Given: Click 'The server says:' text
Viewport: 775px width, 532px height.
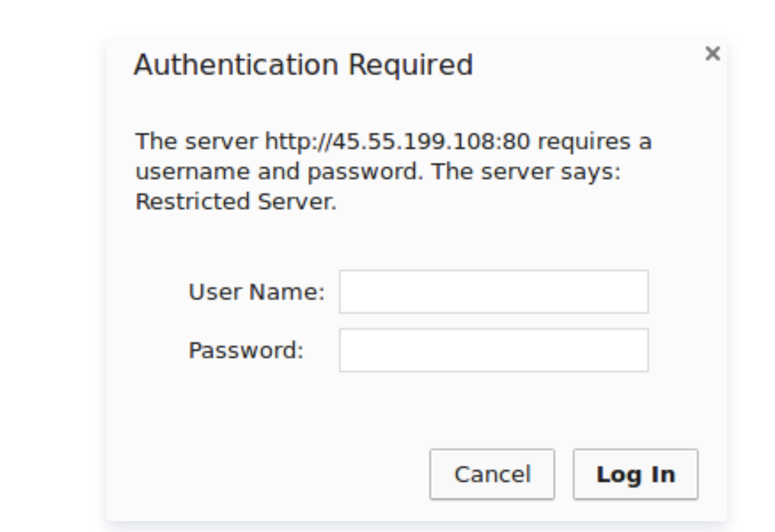Looking at the screenshot, I should 526,172.
